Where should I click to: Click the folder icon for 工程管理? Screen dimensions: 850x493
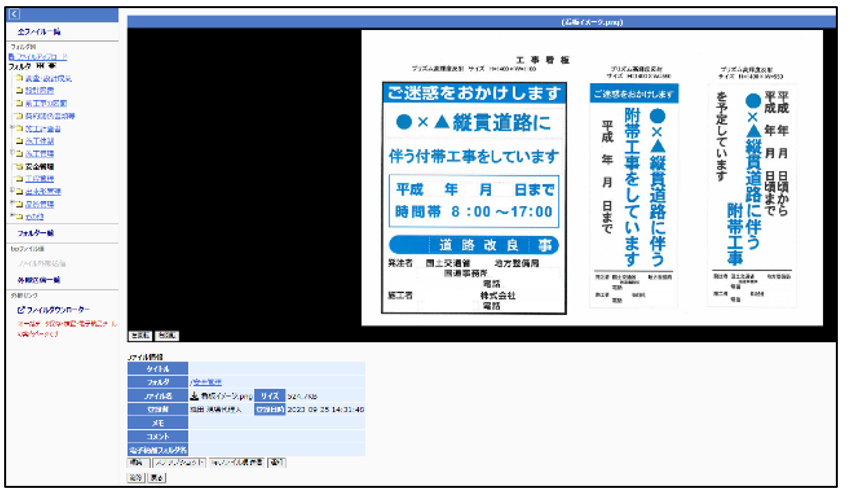pos(19,179)
